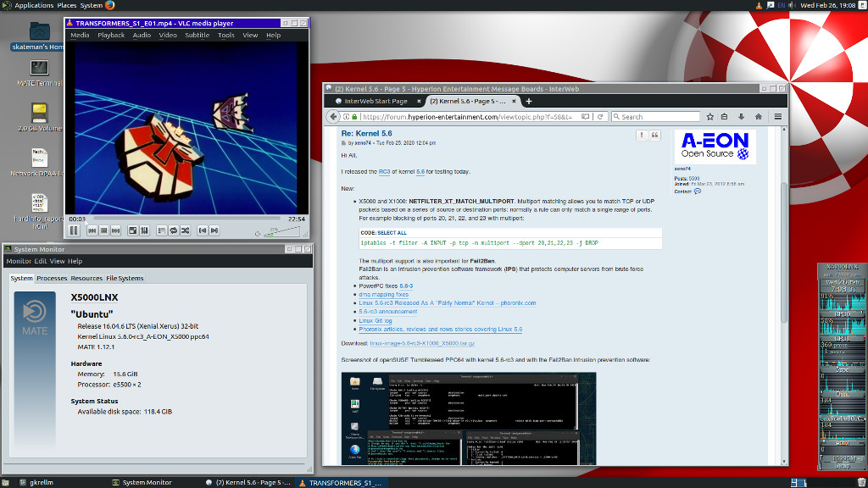Image resolution: width=868 pixels, height=488 pixels.
Task: Toggle random shuffle in VLC
Action: pos(186,230)
